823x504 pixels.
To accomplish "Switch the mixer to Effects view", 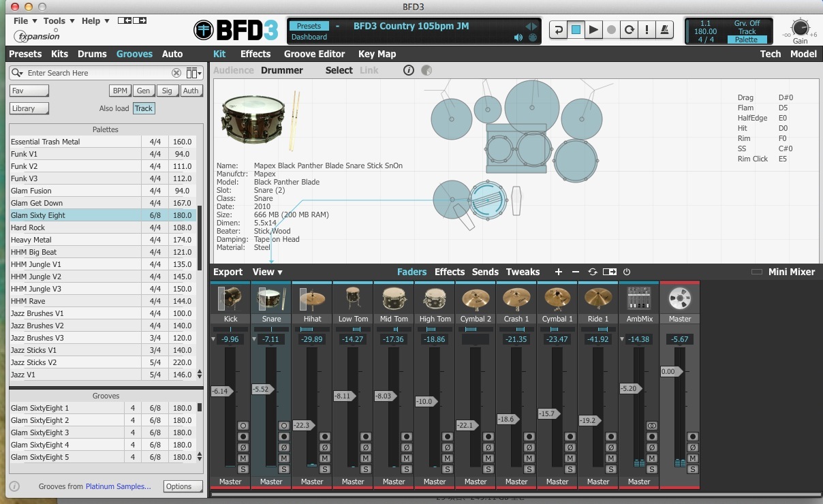I will (x=450, y=272).
